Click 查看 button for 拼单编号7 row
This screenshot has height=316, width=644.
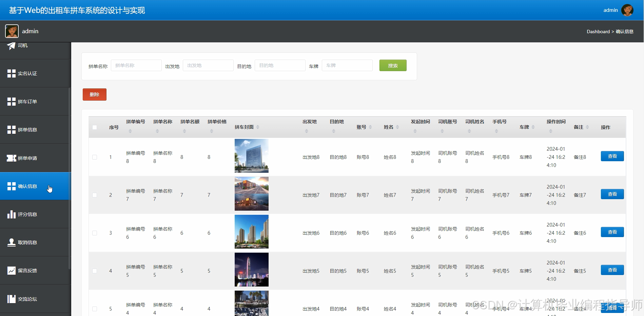point(612,194)
